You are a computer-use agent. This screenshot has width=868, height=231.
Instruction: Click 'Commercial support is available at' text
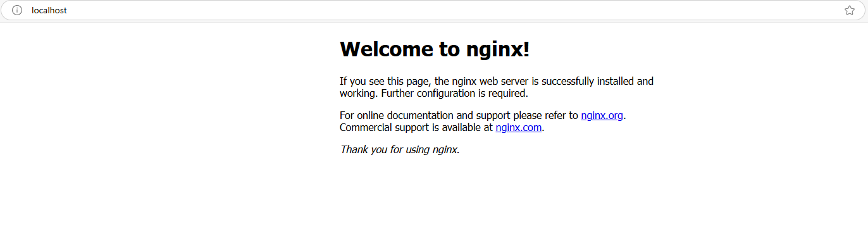point(416,127)
